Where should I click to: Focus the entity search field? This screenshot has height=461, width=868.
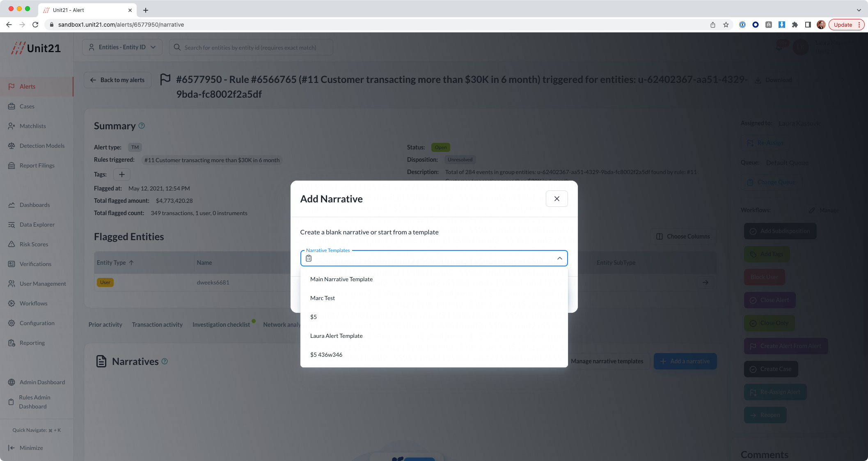pyautogui.click(x=251, y=47)
